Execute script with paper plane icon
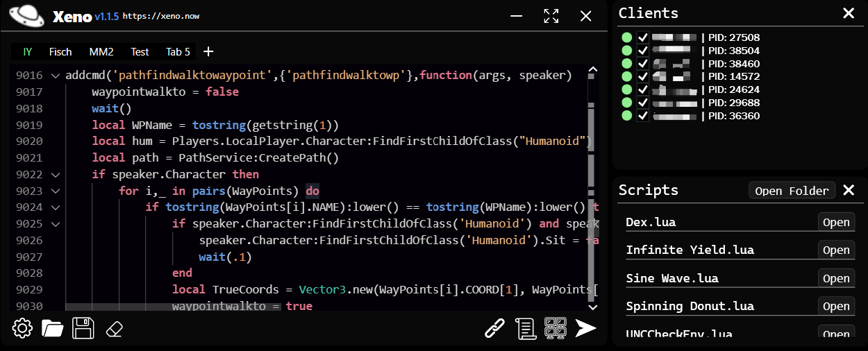The width and height of the screenshot is (868, 351). (586, 328)
